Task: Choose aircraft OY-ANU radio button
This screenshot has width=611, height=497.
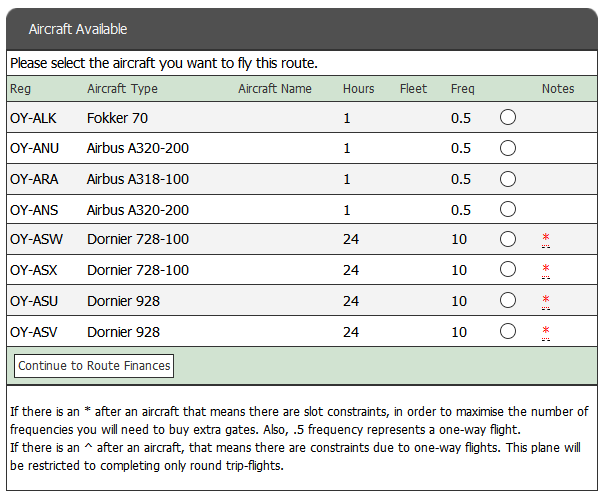Action: (x=508, y=148)
